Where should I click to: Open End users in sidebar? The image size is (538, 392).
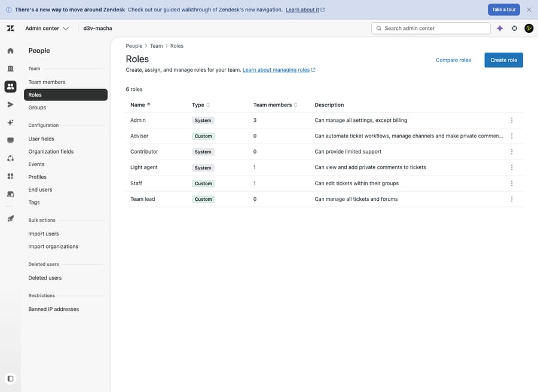40,189
